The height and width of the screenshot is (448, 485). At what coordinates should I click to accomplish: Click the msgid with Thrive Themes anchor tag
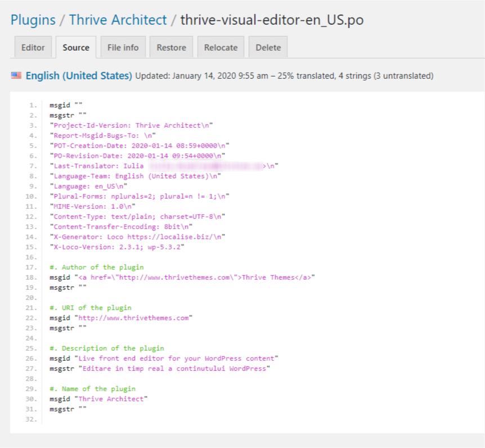pyautogui.click(x=182, y=277)
